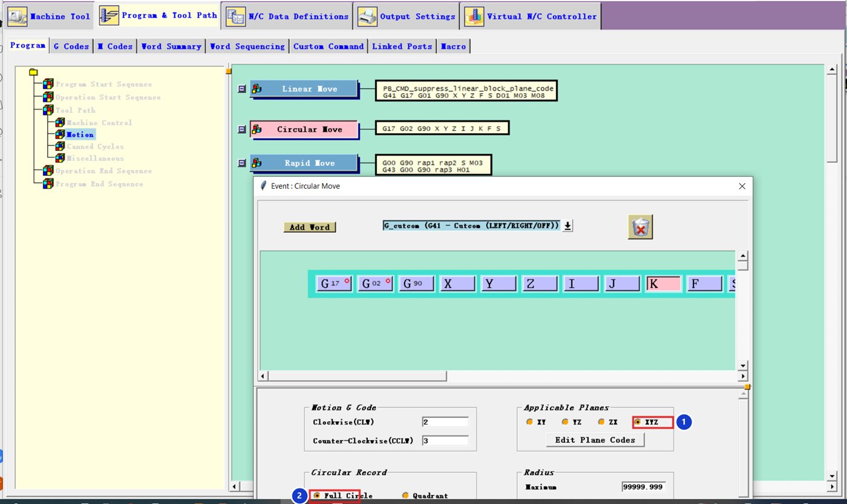Select the XYZ plane radio button
The image size is (847, 504).
point(638,422)
